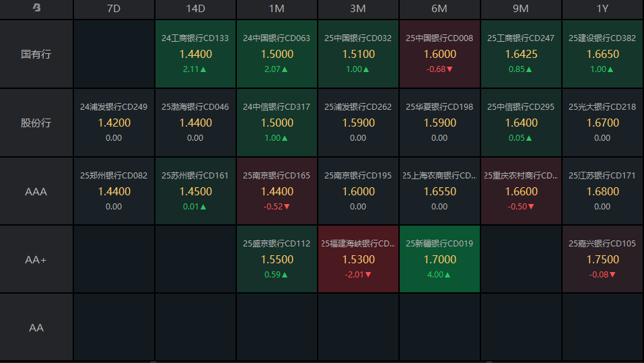Image resolution: width=644 pixels, height=363 pixels.
Task: Open the 25嘉兴银行CD105 cell
Action: click(x=602, y=259)
